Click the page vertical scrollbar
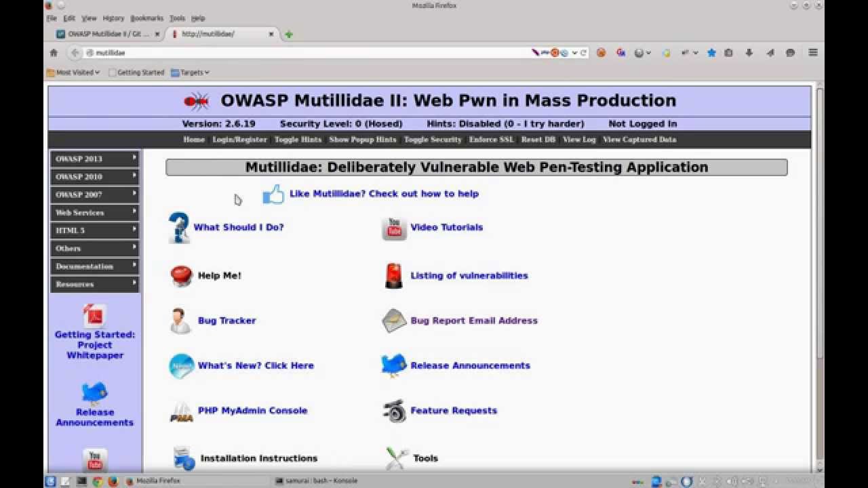The height and width of the screenshot is (488, 868). (x=819, y=277)
